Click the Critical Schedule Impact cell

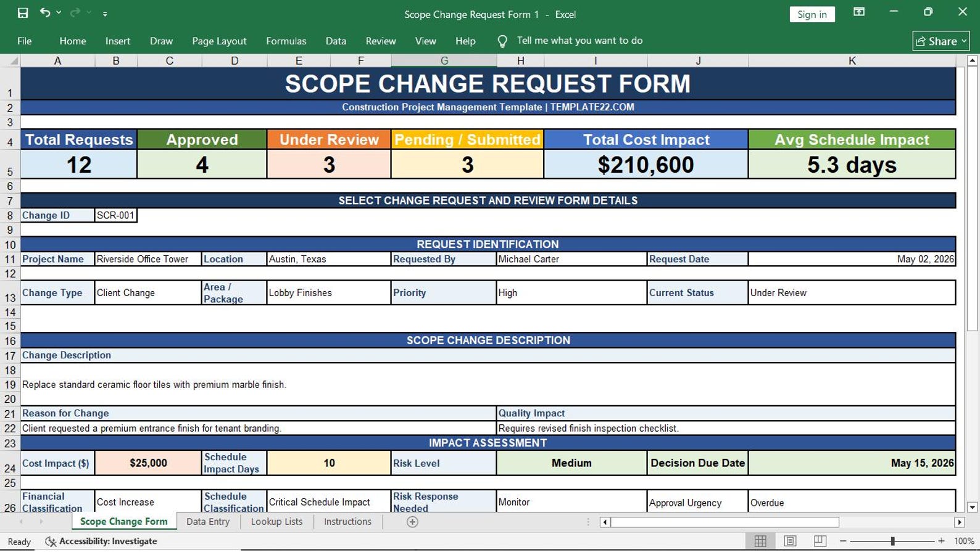tap(328, 502)
